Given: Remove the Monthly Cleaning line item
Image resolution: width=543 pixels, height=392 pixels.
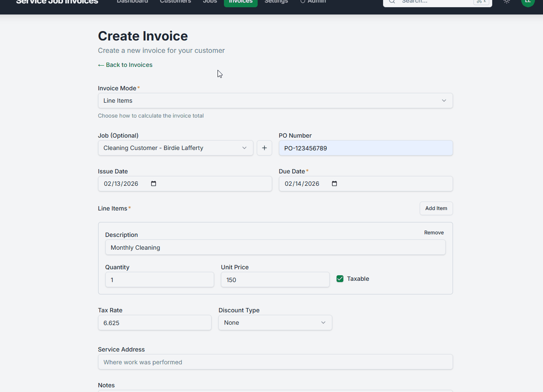Looking at the screenshot, I should click(x=433, y=233).
